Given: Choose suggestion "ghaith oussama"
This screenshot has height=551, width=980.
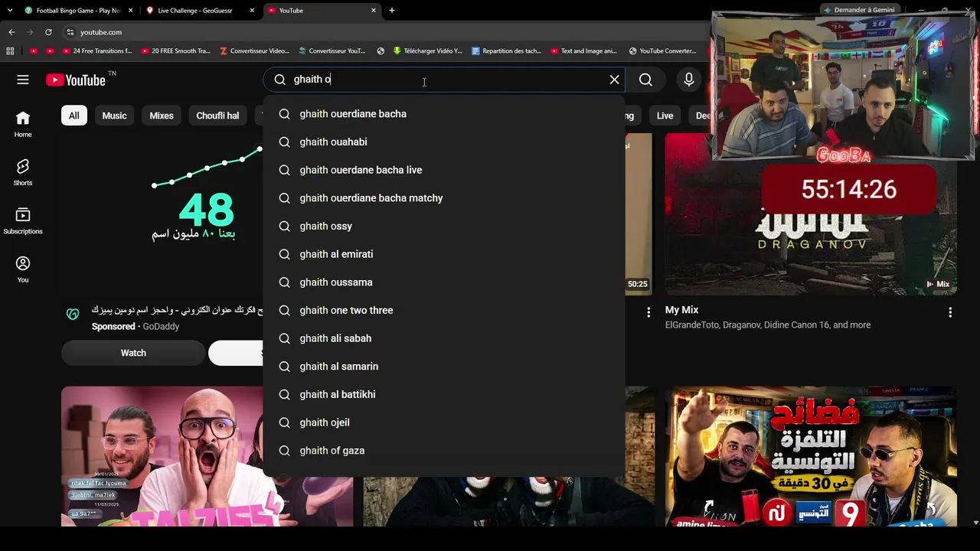Looking at the screenshot, I should pyautogui.click(x=444, y=282).
